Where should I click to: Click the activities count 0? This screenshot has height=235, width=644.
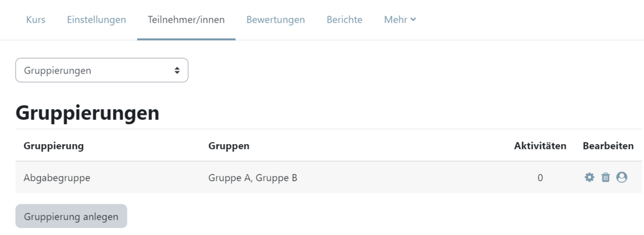point(540,177)
